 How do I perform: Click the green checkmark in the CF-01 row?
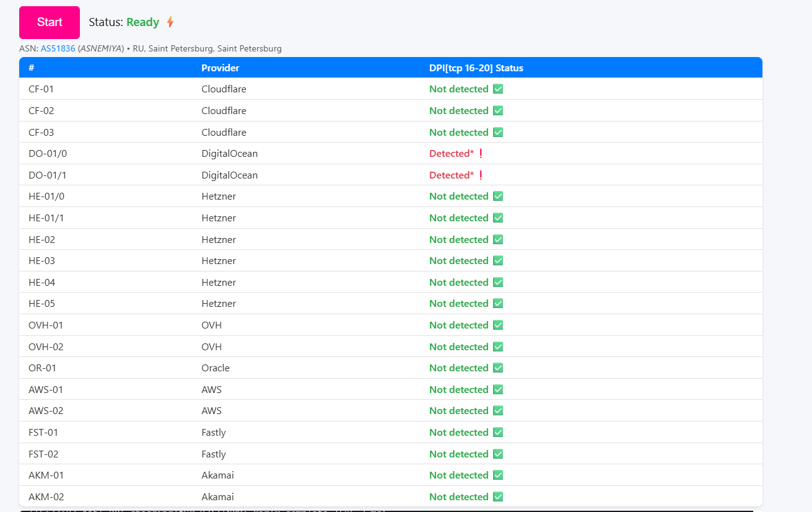(498, 89)
